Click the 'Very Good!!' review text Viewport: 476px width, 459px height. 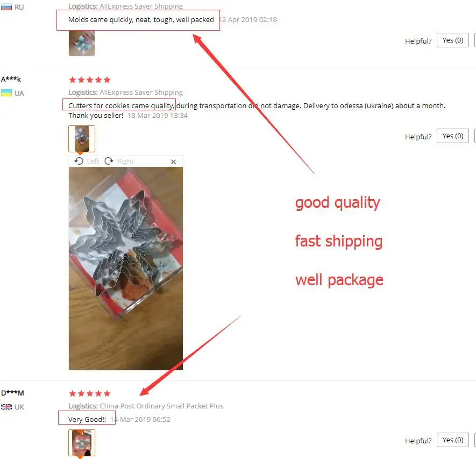(87, 420)
